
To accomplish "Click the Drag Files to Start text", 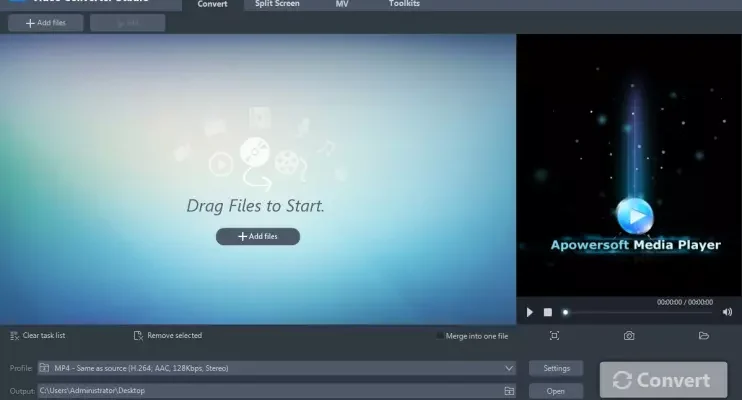I will click(256, 206).
